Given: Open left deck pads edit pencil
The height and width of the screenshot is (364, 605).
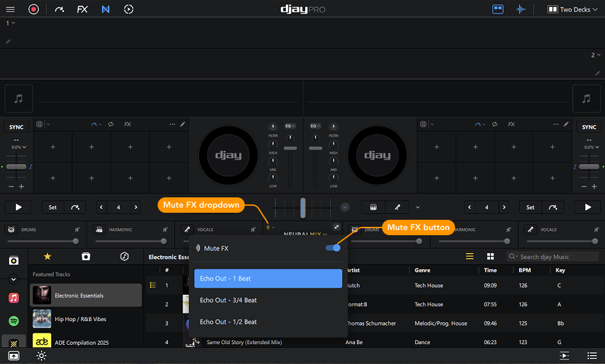Looking at the screenshot, I should click(x=183, y=124).
